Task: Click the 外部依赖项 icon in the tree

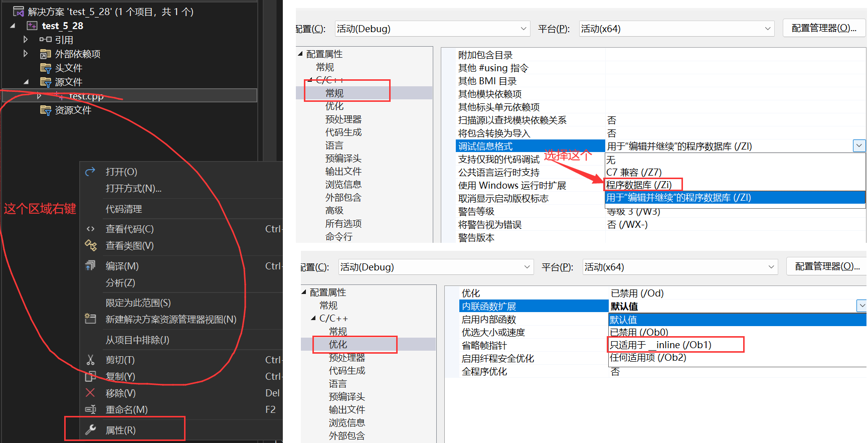Action: pos(46,54)
